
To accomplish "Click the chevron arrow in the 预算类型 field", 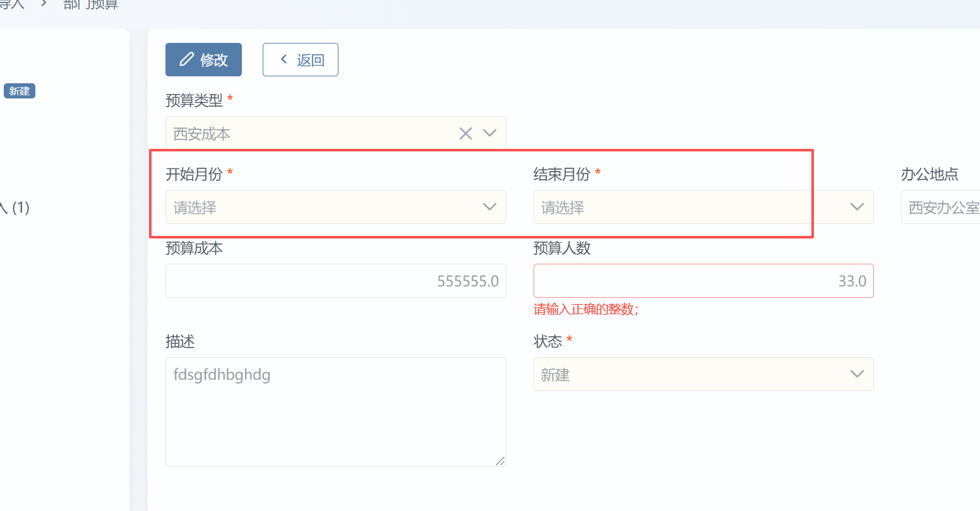I will (x=489, y=133).
